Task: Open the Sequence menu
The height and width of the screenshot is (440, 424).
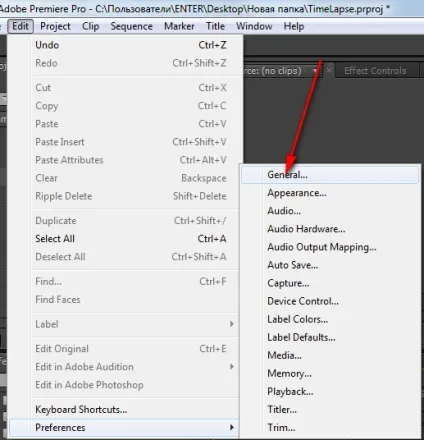Action: coord(132,26)
